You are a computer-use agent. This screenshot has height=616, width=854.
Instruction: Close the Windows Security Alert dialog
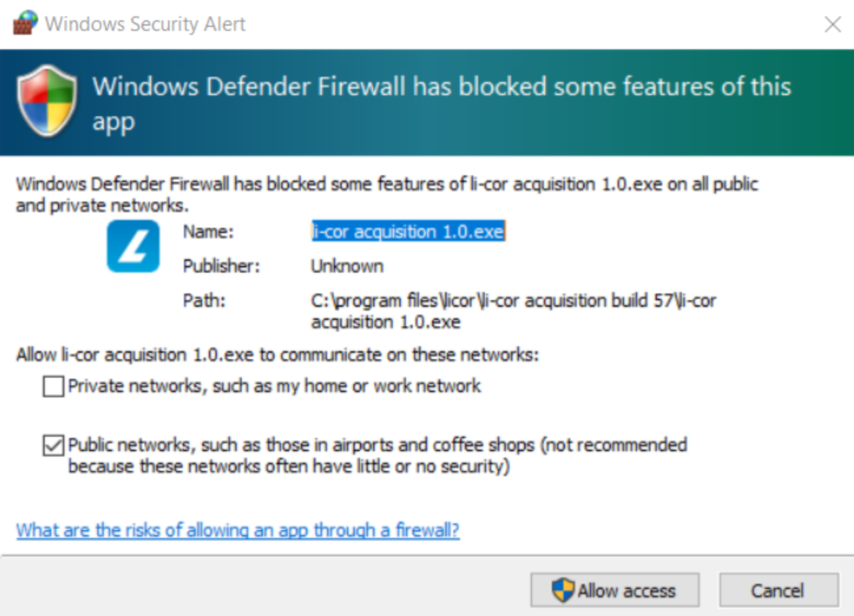pyautogui.click(x=832, y=24)
